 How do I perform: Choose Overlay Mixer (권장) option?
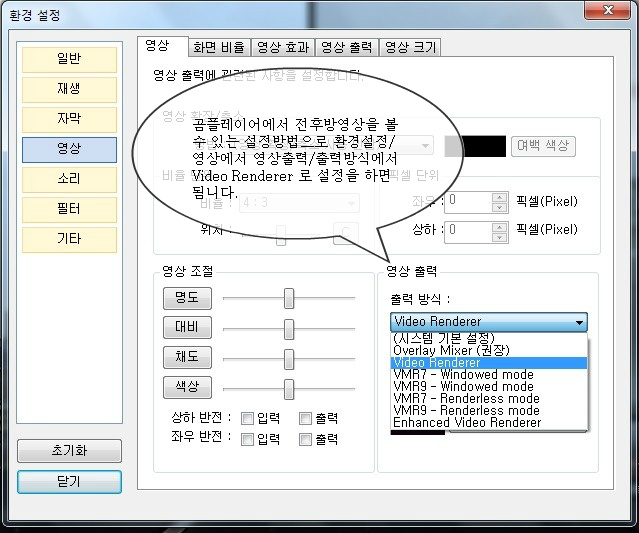click(489, 350)
